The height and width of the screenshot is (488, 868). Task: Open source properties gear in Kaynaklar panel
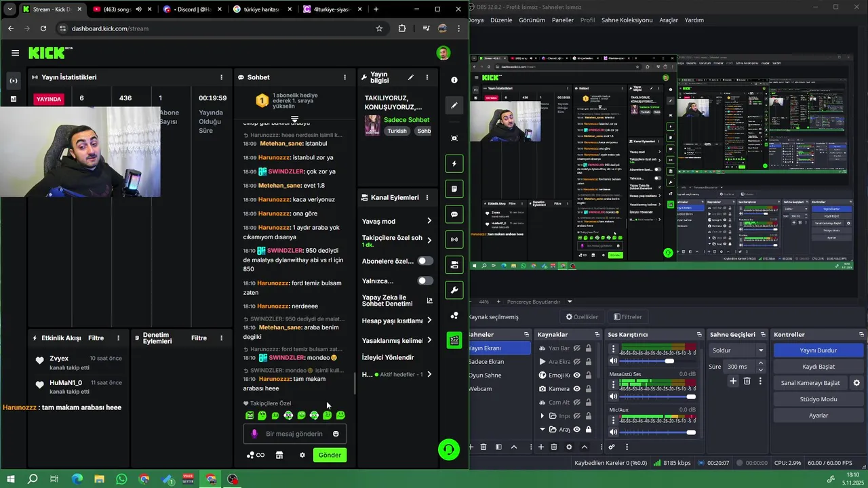pyautogui.click(x=569, y=447)
